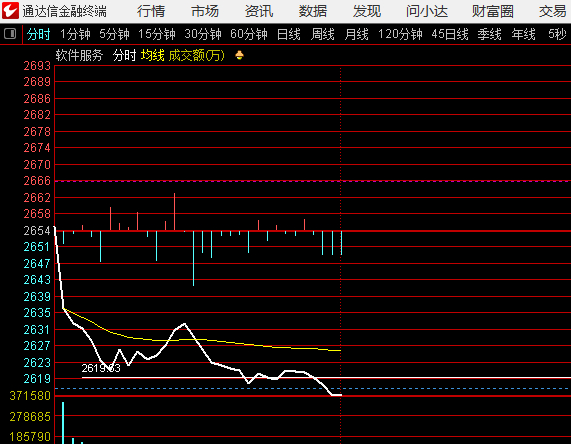Screen dimensions: 571x444
Task: Switch to the 1分钟 period tab
Action: click(75, 34)
